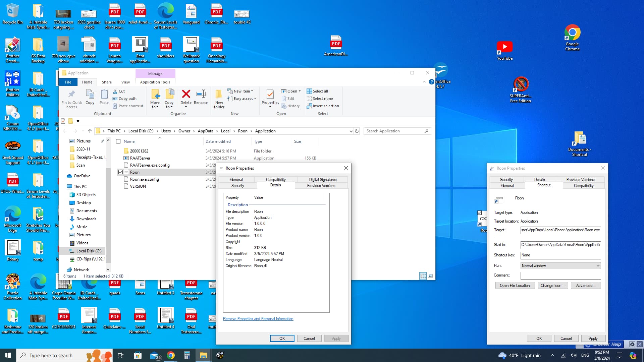The height and width of the screenshot is (362, 644).
Task: Click Invert selection in ribbon
Action: (323, 106)
